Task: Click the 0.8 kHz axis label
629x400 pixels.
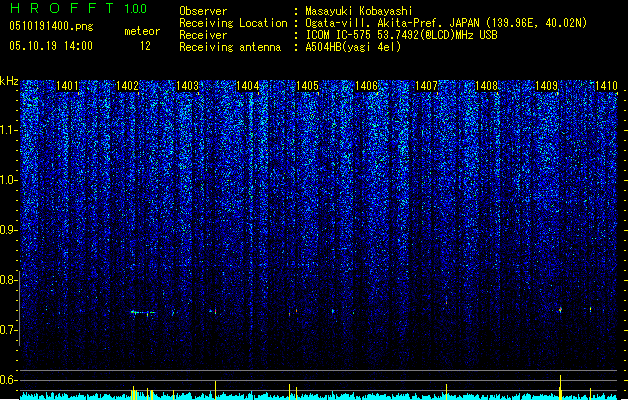Action: 8,280
